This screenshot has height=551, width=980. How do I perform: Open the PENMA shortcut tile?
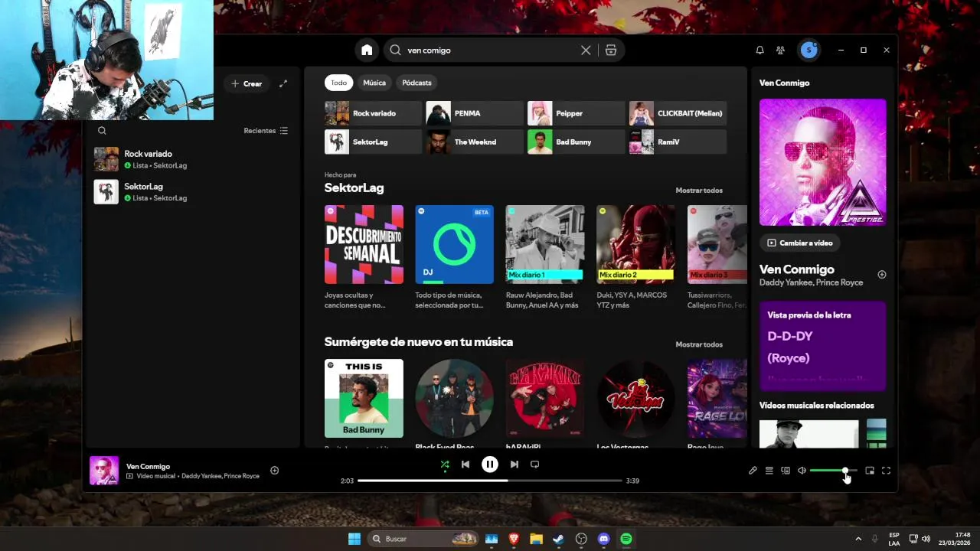click(x=475, y=113)
